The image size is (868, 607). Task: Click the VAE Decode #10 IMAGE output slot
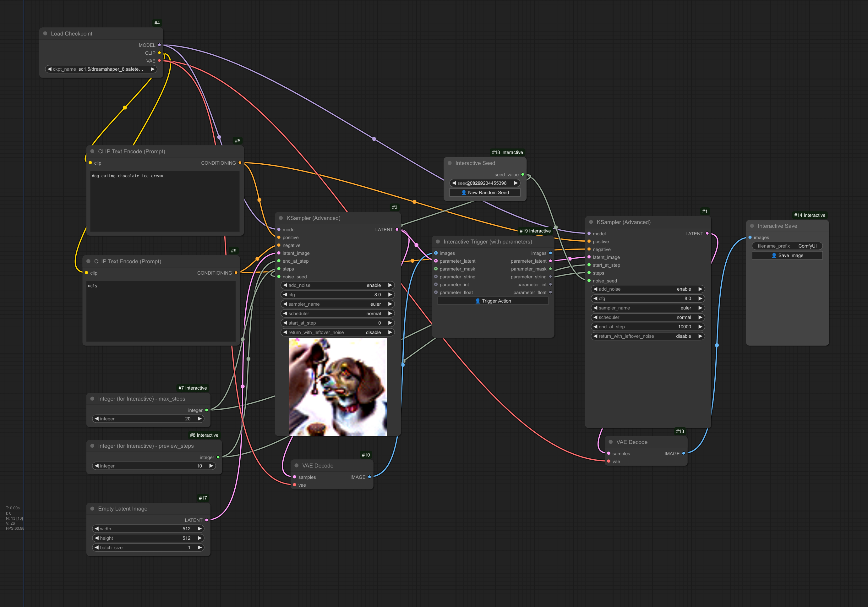click(x=369, y=477)
